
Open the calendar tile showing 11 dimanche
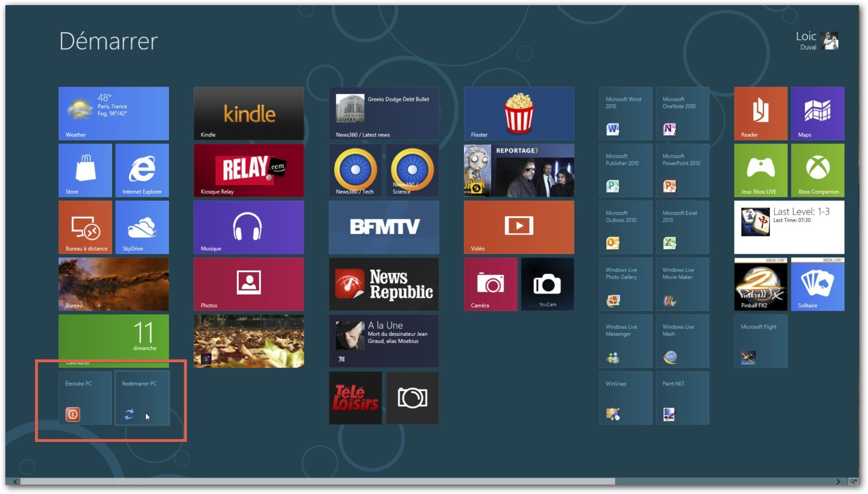tap(113, 341)
